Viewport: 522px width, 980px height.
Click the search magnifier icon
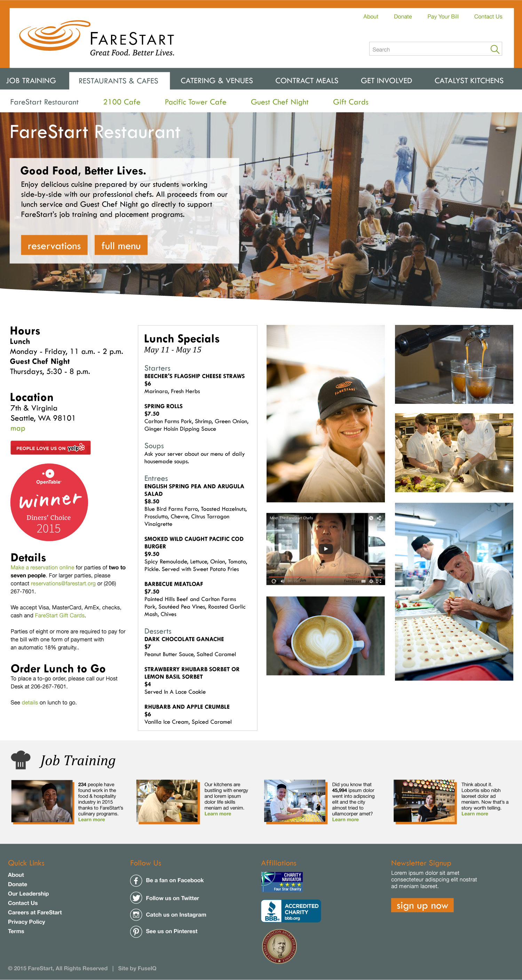click(x=494, y=49)
